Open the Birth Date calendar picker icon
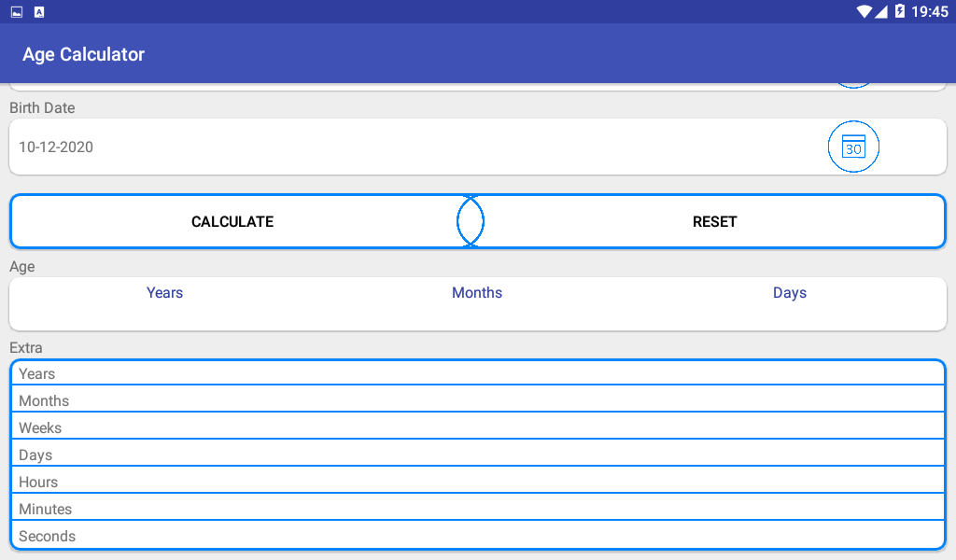956x560 pixels. click(x=853, y=147)
